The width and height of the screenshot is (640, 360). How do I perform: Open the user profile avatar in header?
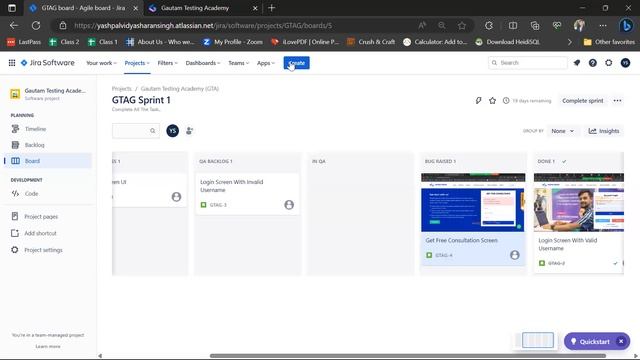[625, 63]
